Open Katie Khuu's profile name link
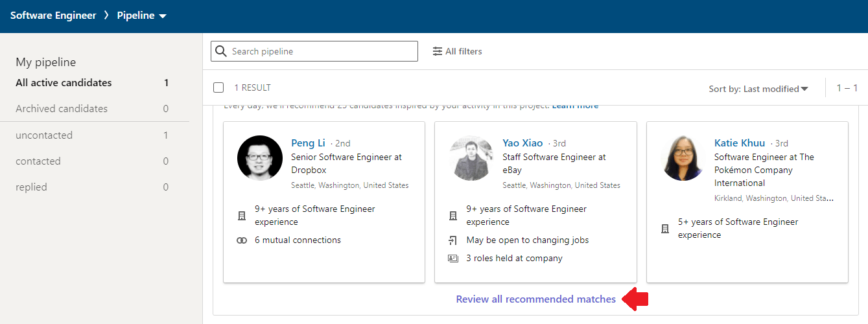Screen dimensions: 868x324 point(740,143)
